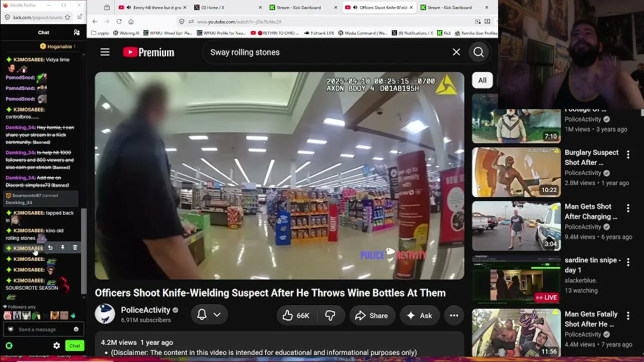Image resolution: width=644 pixels, height=362 pixels.
Task: Pin the hovered K3MOSABEE message
Action: pos(62,248)
